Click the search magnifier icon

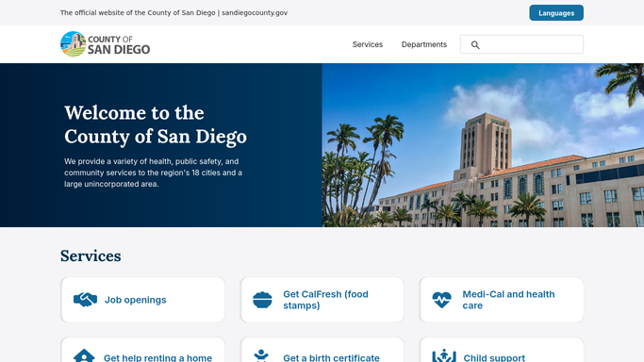[475, 44]
